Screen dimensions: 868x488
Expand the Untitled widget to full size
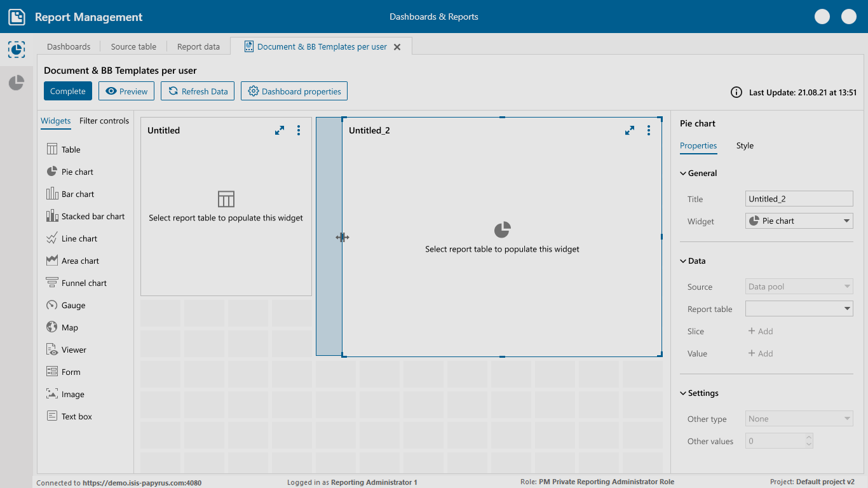[280, 130]
